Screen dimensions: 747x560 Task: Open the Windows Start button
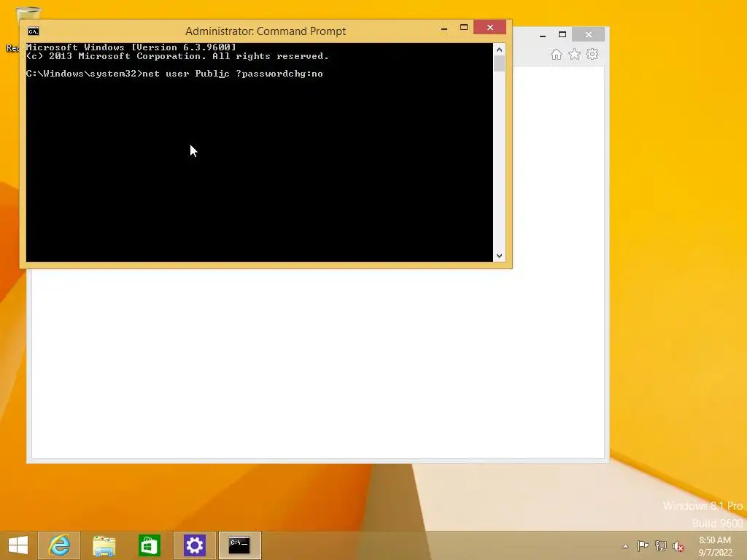click(x=18, y=545)
